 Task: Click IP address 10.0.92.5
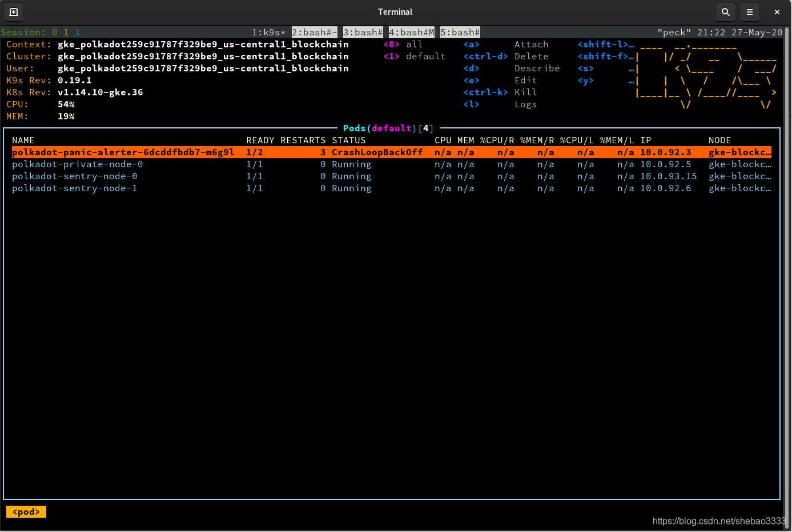tap(666, 164)
